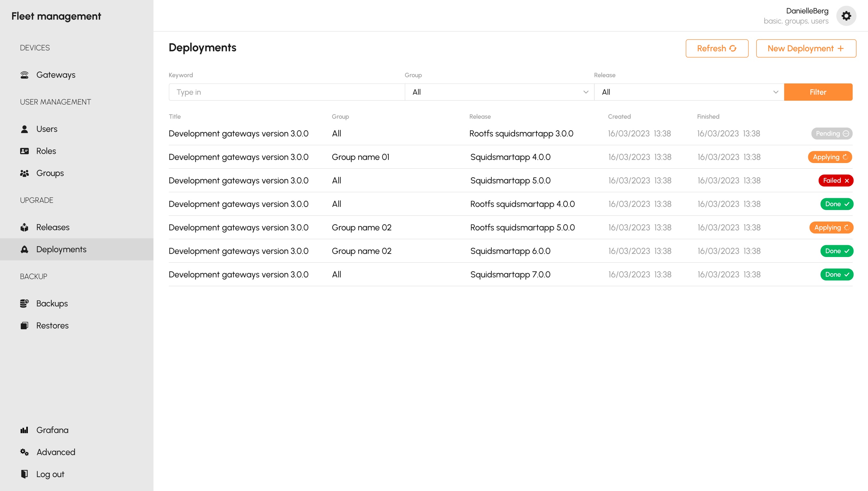Open settings via the gear icon
This screenshot has height=491, width=868.
pyautogui.click(x=846, y=16)
